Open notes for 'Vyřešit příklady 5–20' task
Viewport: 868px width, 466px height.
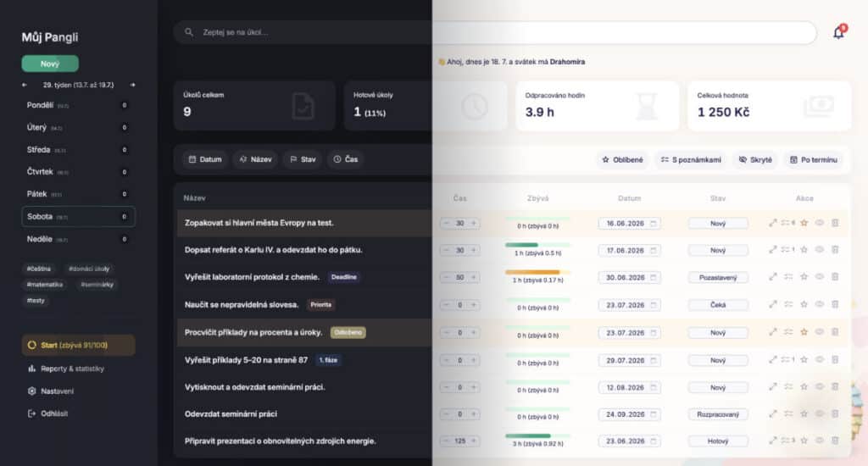coord(787,360)
